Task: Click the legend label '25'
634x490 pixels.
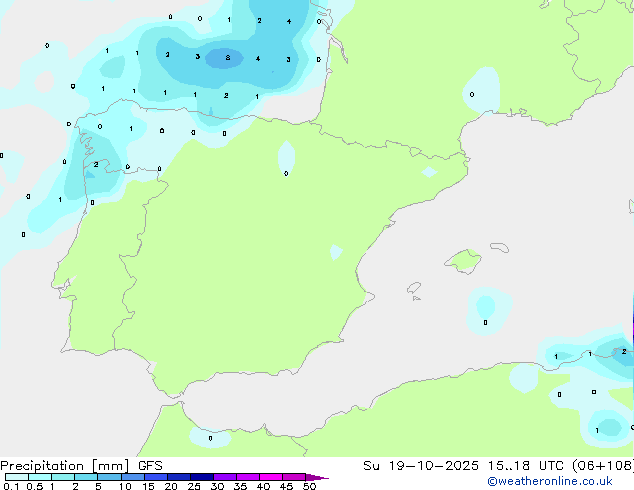Action: pos(194,486)
